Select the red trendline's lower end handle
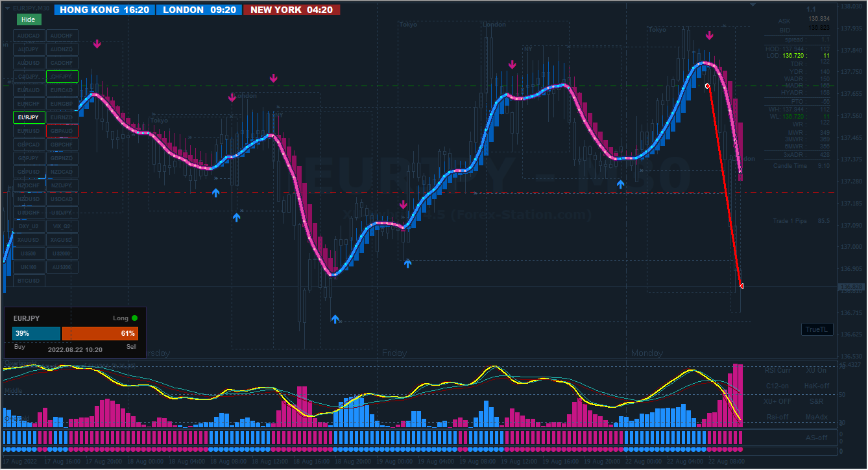This screenshot has height=470, width=868. [740, 286]
